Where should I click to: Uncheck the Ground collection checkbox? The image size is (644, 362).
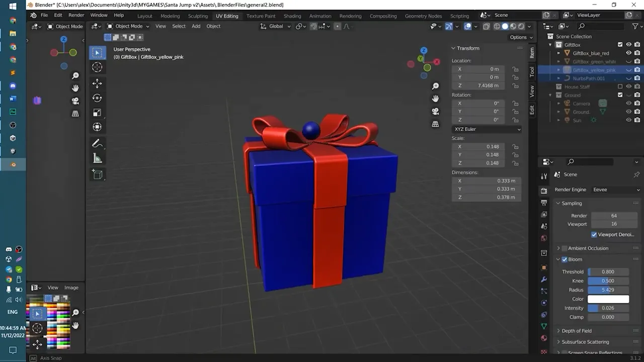point(620,95)
